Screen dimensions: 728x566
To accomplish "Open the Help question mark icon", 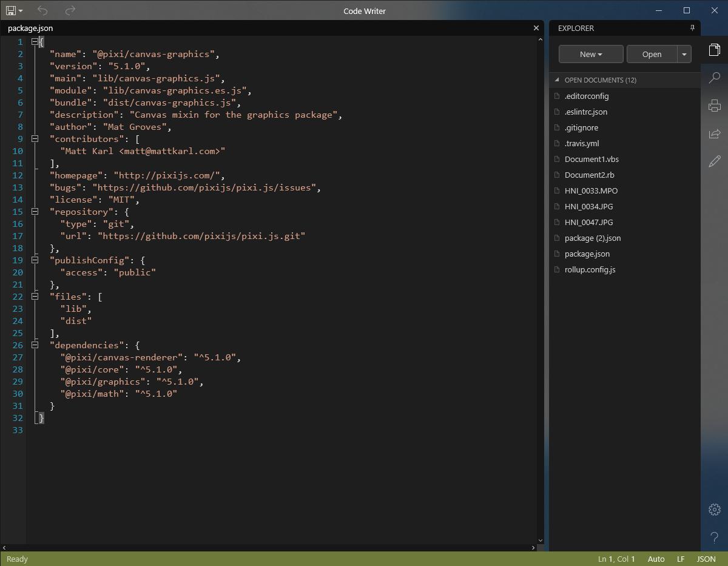I will pyautogui.click(x=715, y=537).
